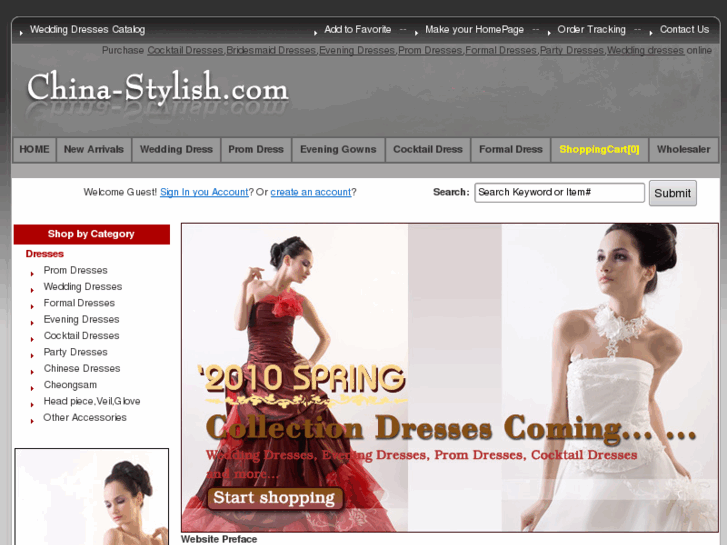Click Cocktail Dresses link in header tagline
The height and width of the screenshot is (545, 727).
(x=185, y=51)
